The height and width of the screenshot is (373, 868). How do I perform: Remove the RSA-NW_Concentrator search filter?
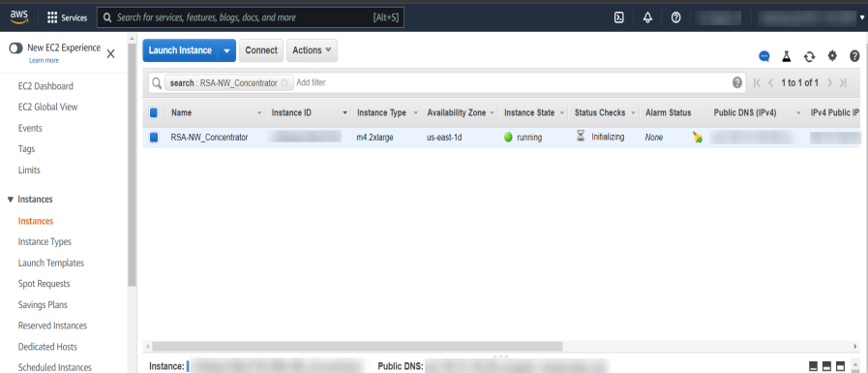point(284,82)
